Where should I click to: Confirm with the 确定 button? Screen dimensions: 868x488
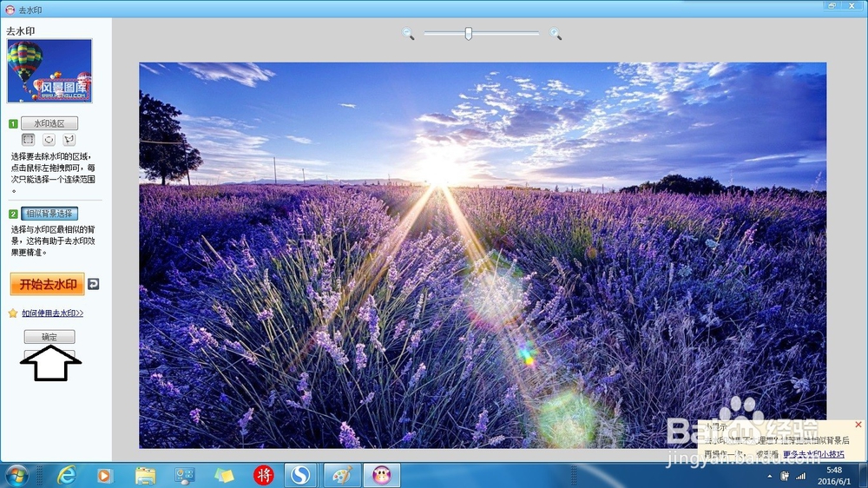pyautogui.click(x=49, y=337)
